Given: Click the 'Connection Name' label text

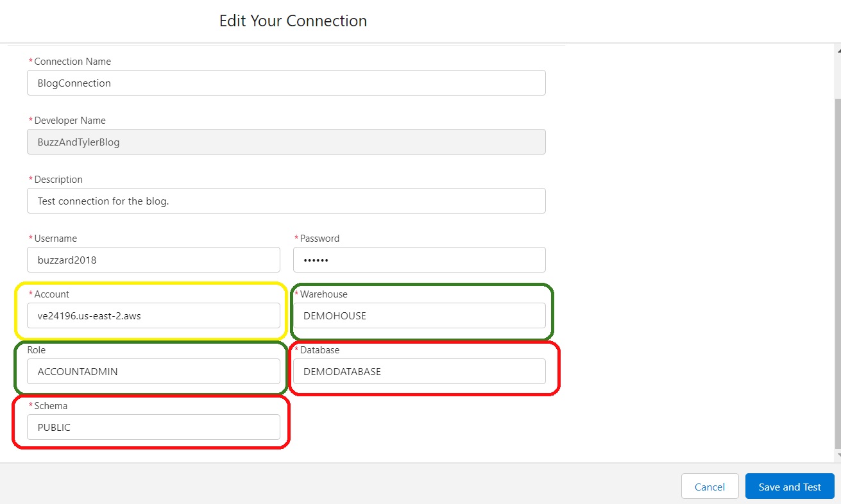Looking at the screenshot, I should [x=72, y=62].
